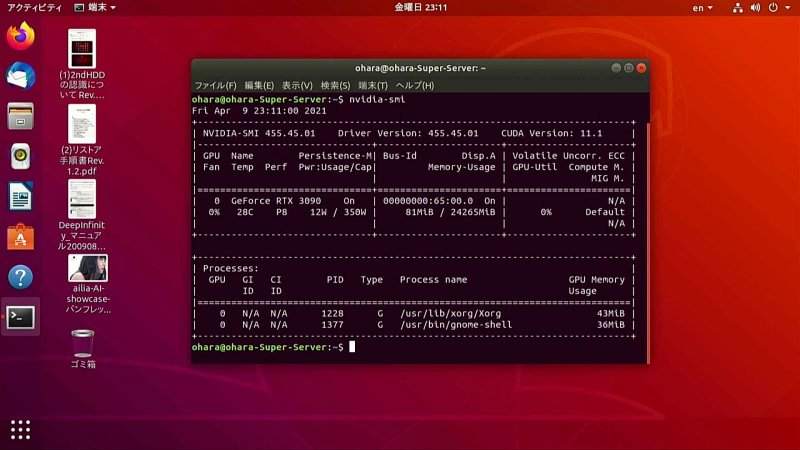Open Firefox from the dock

pos(20,36)
